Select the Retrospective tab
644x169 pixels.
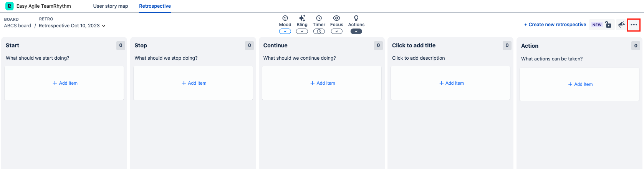155,6
